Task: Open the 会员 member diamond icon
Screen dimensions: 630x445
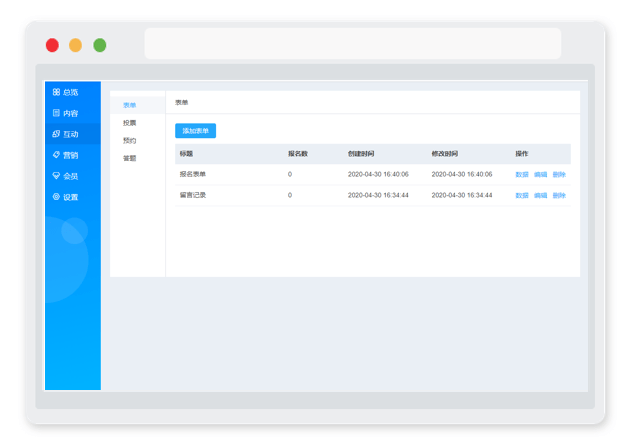Action: coord(56,176)
